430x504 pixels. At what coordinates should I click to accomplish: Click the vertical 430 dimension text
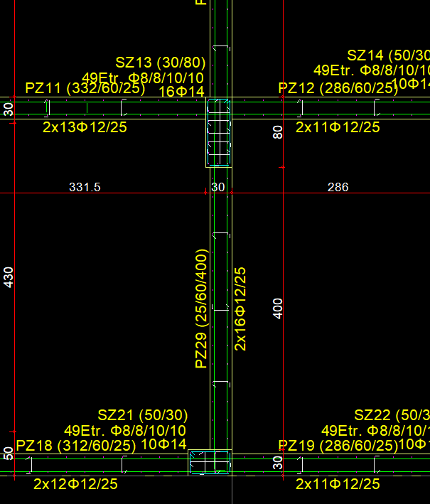click(9, 277)
